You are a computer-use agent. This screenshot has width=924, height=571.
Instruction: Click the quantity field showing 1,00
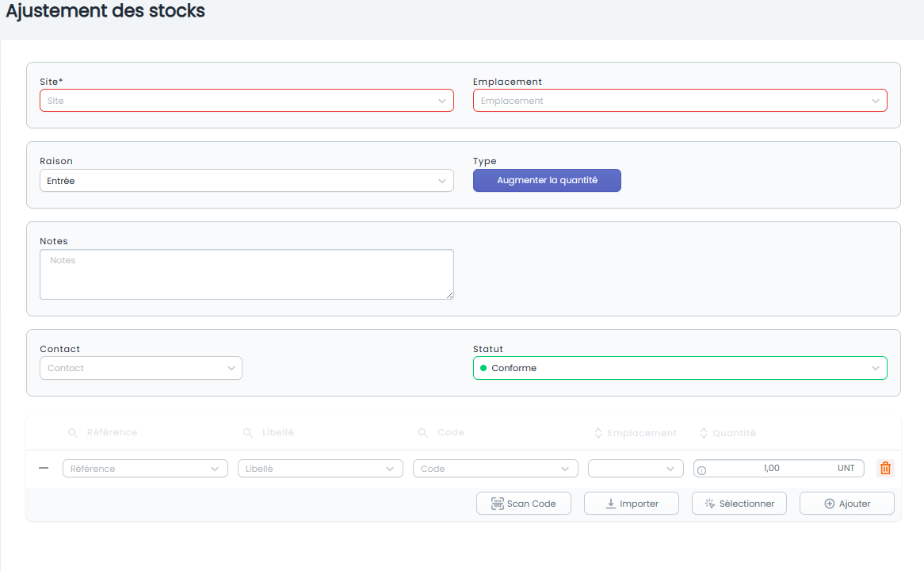[778, 469]
